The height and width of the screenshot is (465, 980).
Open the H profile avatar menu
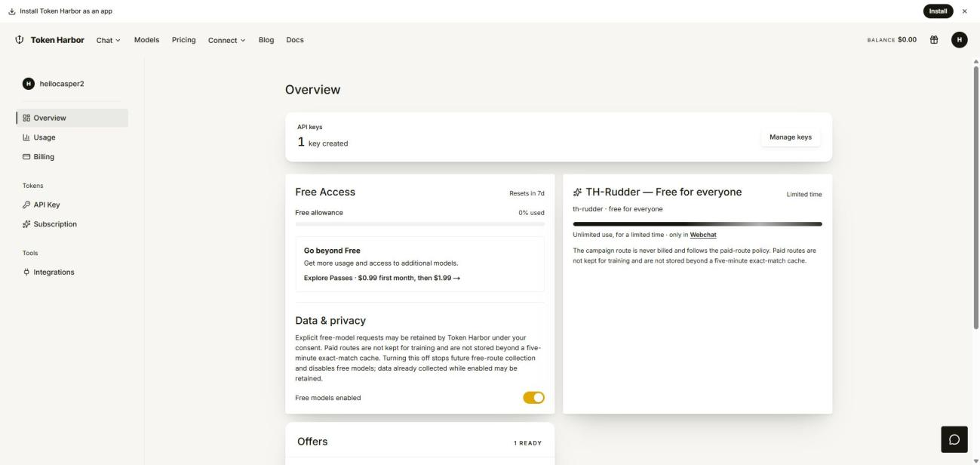tap(960, 40)
